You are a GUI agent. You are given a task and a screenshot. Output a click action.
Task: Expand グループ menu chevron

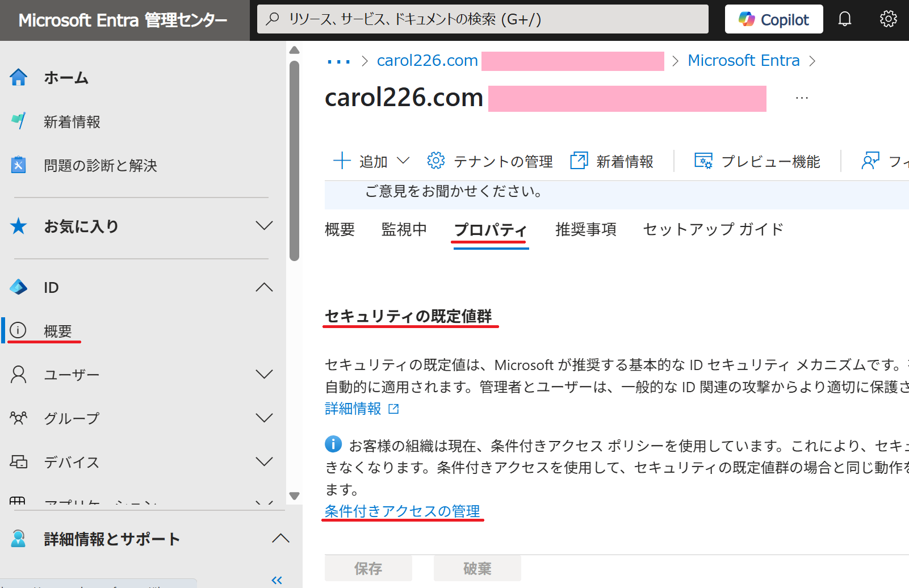(264, 418)
